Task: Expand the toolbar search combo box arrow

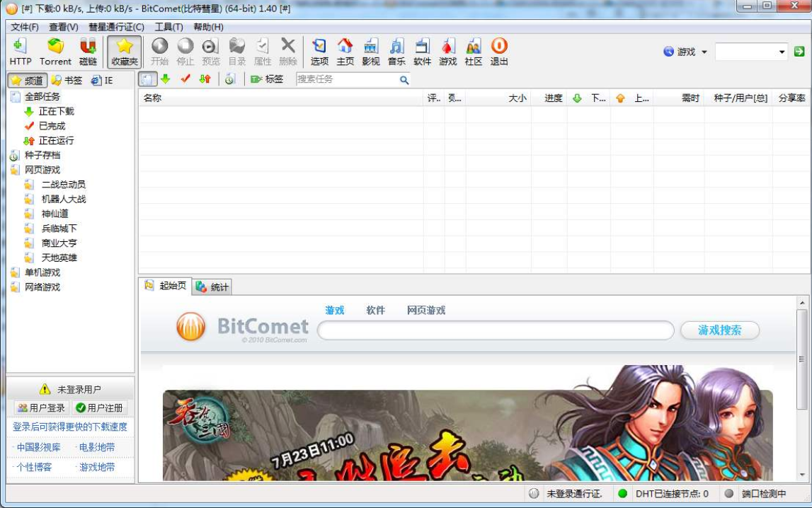Action: [782, 52]
